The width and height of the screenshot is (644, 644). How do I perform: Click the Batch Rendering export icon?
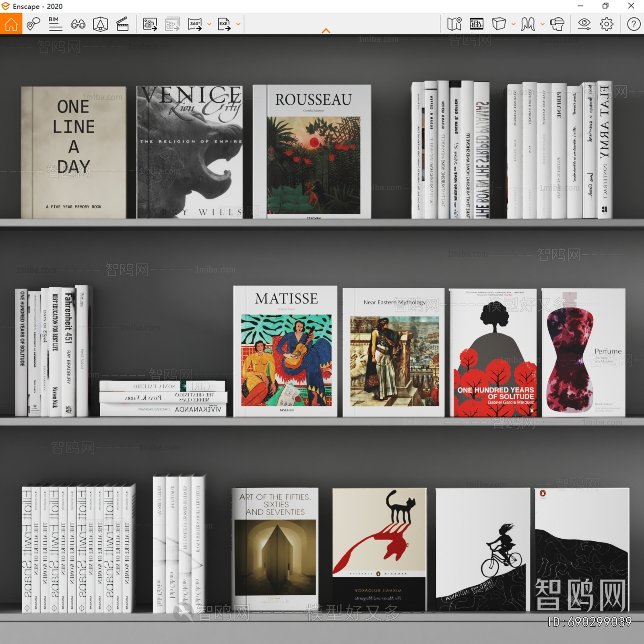coord(172,24)
